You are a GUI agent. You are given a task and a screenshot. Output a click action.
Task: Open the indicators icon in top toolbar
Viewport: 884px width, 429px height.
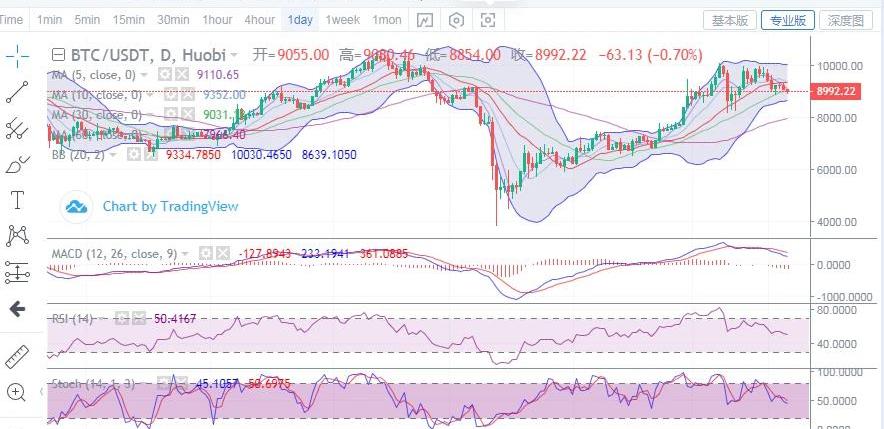[426, 20]
